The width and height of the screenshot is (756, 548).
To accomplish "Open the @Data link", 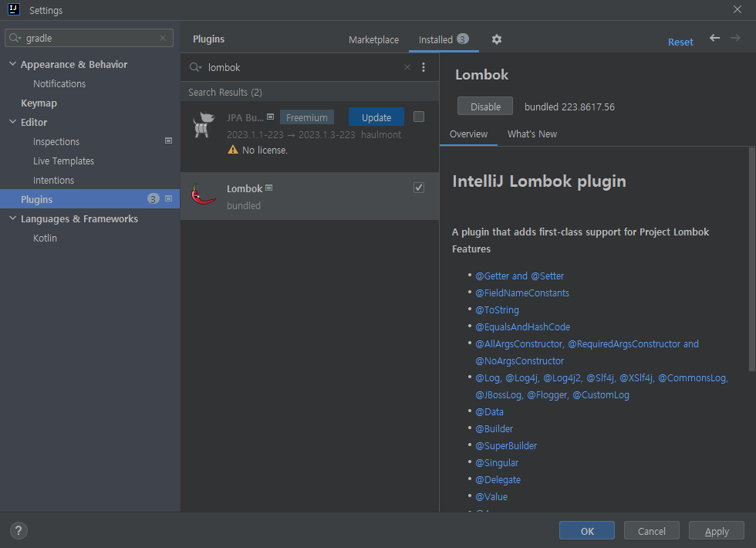I will tap(489, 411).
